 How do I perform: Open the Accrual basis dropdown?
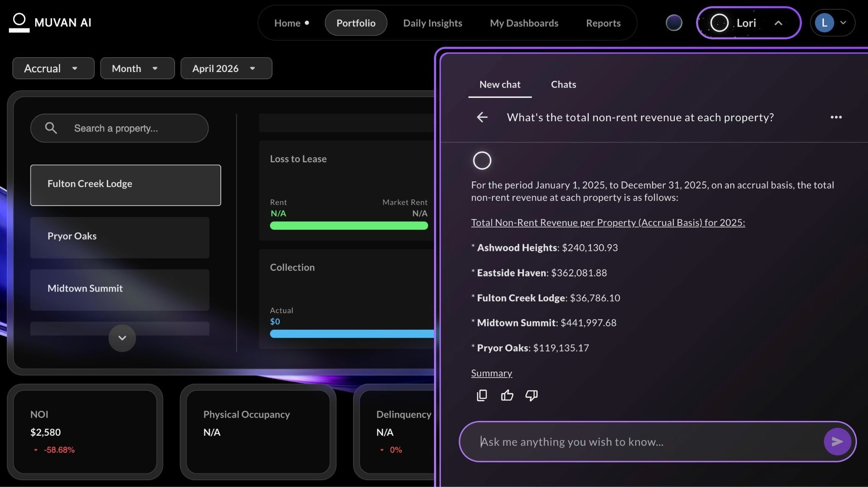[x=53, y=68]
